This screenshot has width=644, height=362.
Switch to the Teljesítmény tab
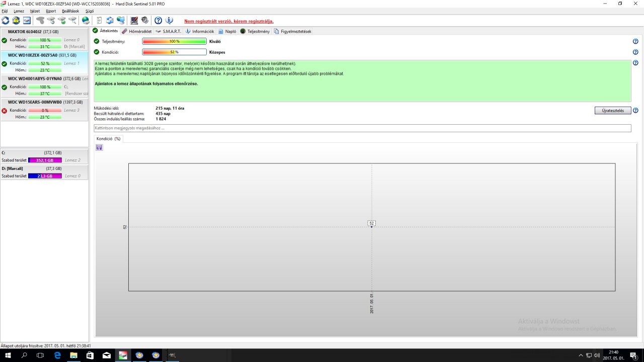coord(255,31)
